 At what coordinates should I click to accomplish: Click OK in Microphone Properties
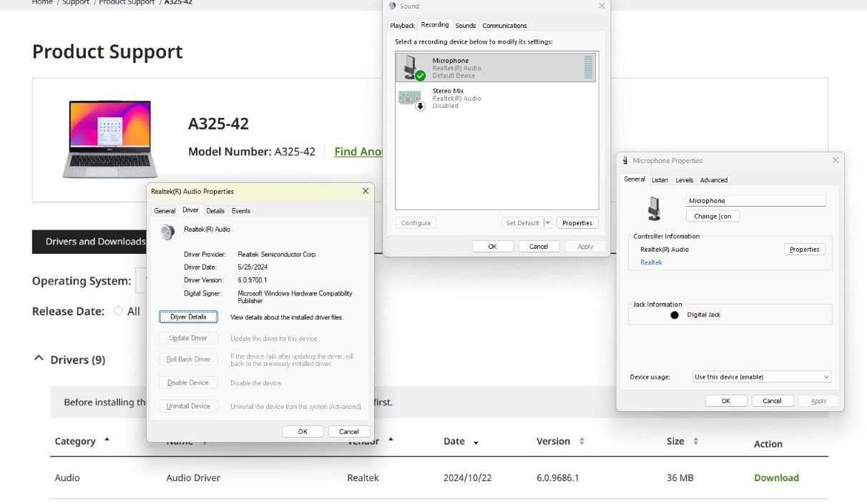point(726,401)
